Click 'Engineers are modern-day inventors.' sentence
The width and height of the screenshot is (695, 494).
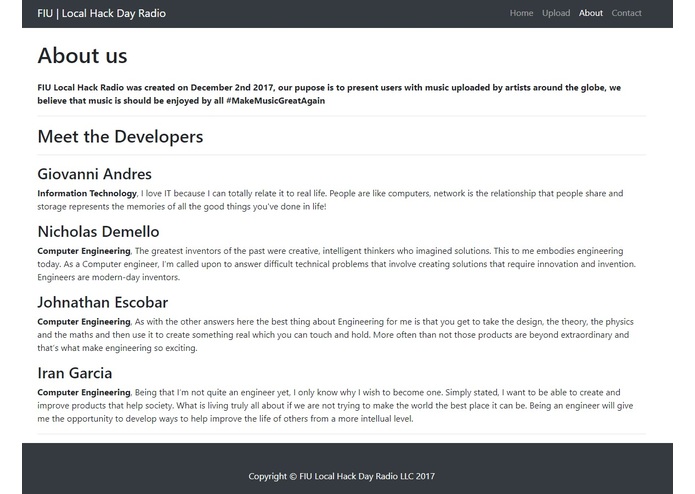tap(109, 277)
